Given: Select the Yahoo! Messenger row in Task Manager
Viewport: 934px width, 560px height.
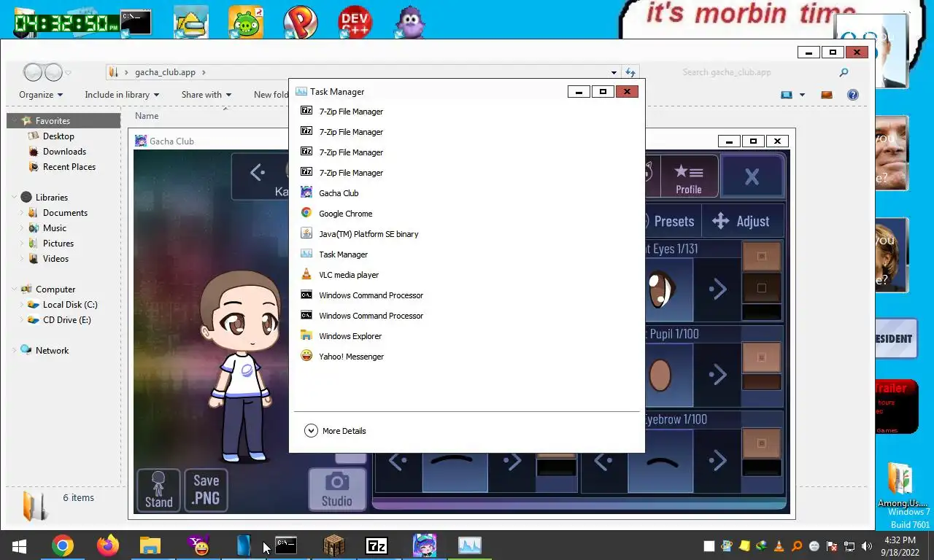Looking at the screenshot, I should point(467,357).
